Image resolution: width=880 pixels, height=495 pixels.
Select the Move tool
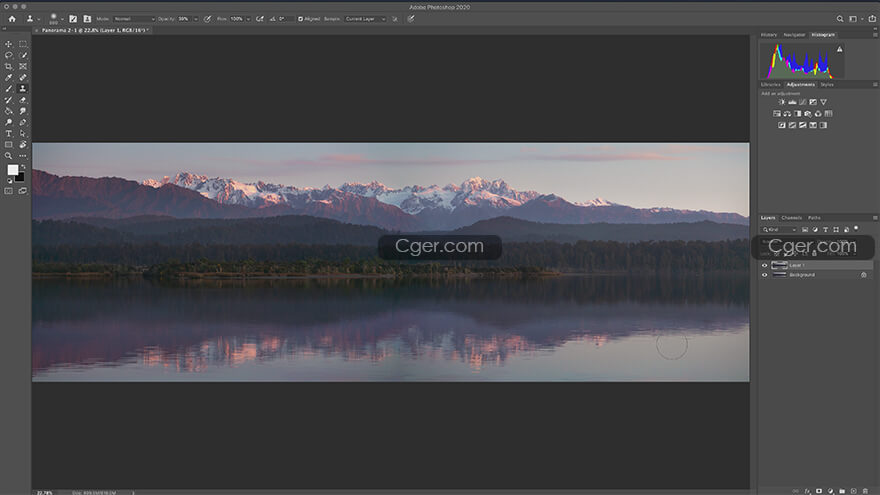[x=8, y=44]
